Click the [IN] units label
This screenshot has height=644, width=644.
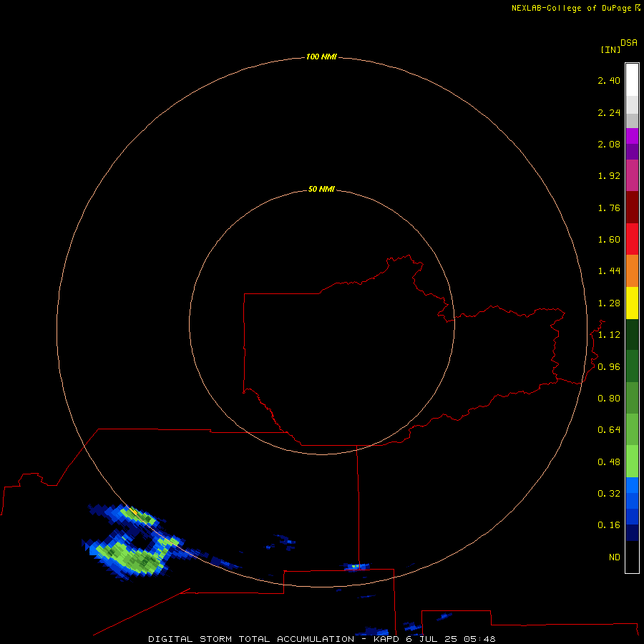(x=610, y=49)
